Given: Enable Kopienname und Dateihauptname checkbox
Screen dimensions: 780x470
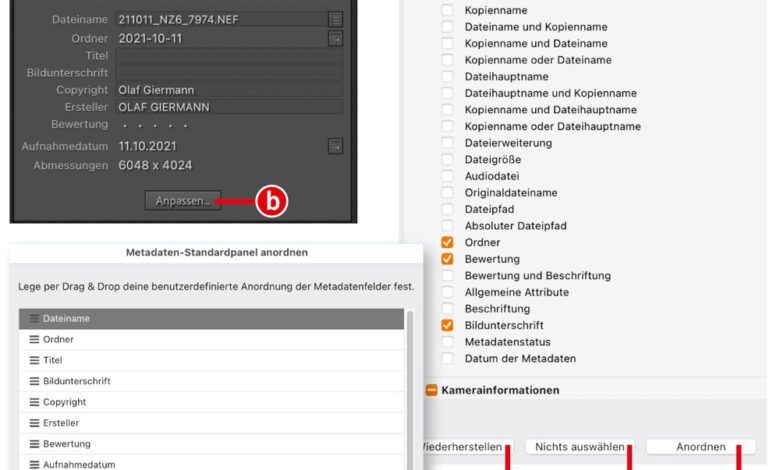Looking at the screenshot, I should click(x=447, y=109).
